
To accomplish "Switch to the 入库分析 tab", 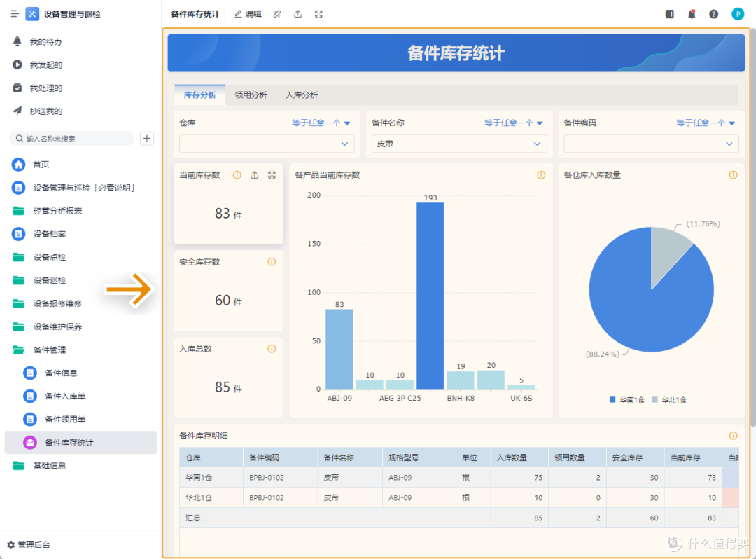I will [x=302, y=95].
